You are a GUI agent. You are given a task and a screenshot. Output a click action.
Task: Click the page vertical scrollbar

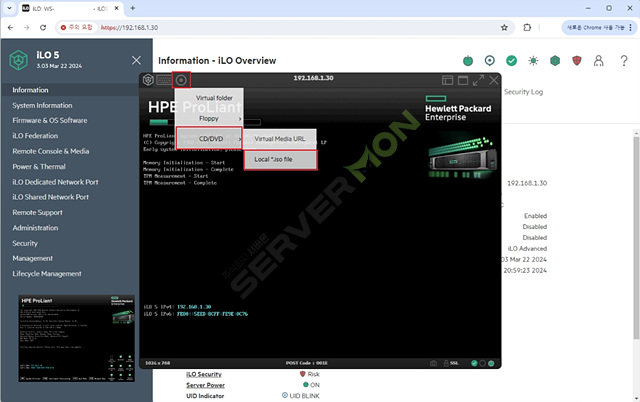tap(636, 235)
